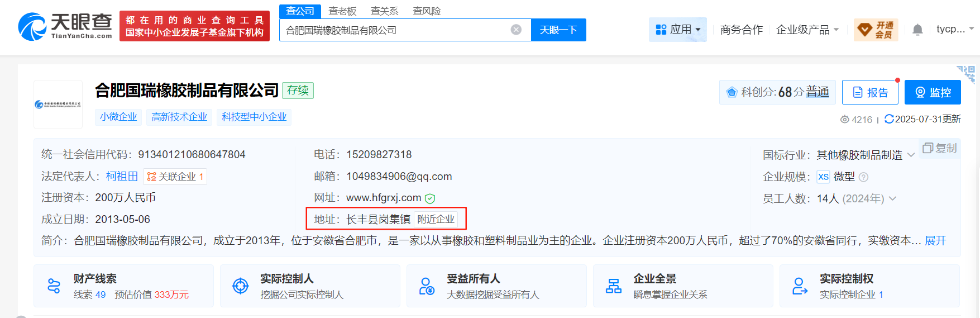The image size is (980, 318).
Task: Open the notification bell
Action: tap(917, 30)
